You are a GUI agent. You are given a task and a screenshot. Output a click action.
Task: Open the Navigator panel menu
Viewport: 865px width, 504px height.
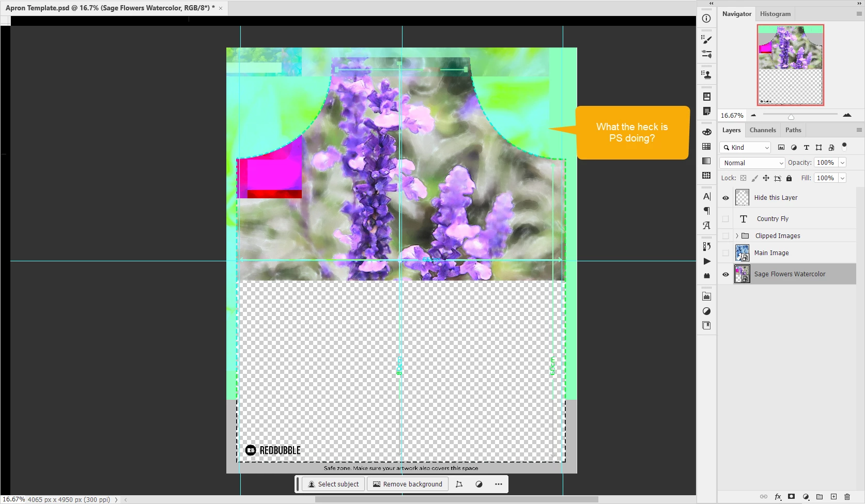point(859,14)
